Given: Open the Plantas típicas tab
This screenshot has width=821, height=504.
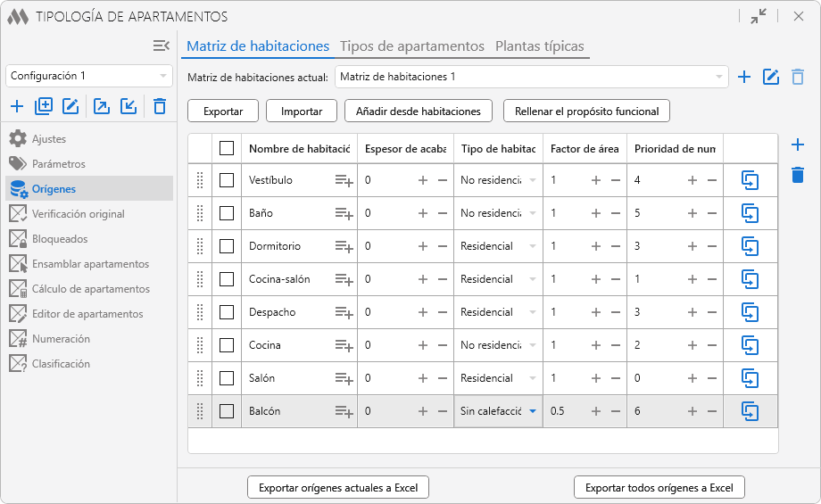Looking at the screenshot, I should (x=540, y=46).
